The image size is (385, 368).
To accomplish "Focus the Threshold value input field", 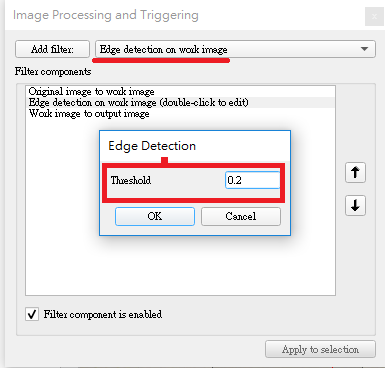I will pos(253,180).
